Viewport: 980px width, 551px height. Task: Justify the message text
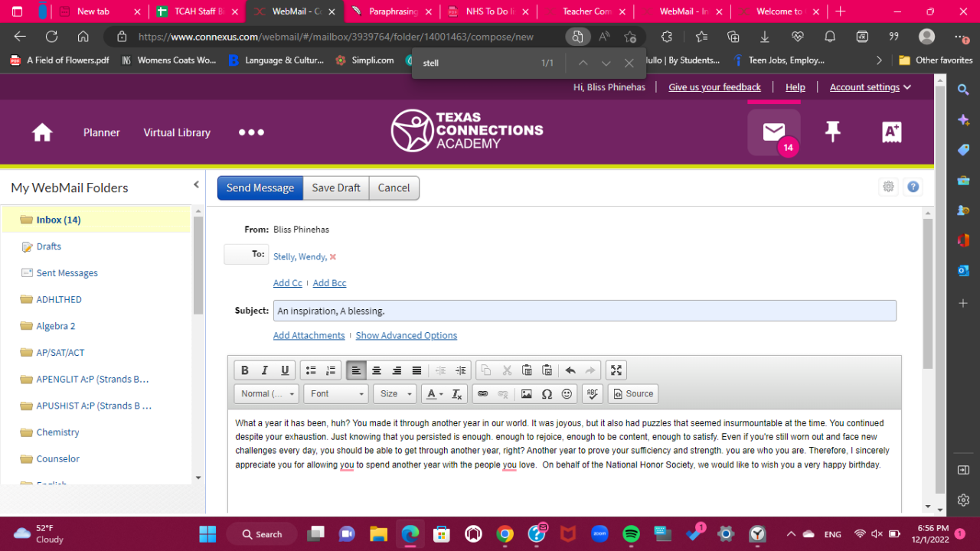(x=416, y=370)
